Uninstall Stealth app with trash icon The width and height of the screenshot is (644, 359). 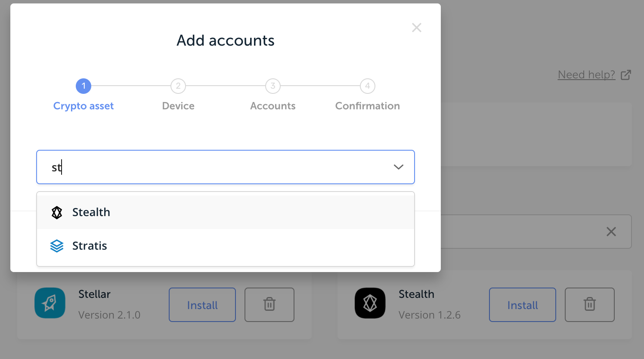point(590,305)
